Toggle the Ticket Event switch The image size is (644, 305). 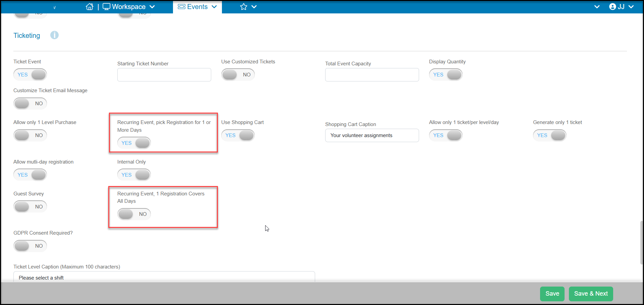coord(30,74)
